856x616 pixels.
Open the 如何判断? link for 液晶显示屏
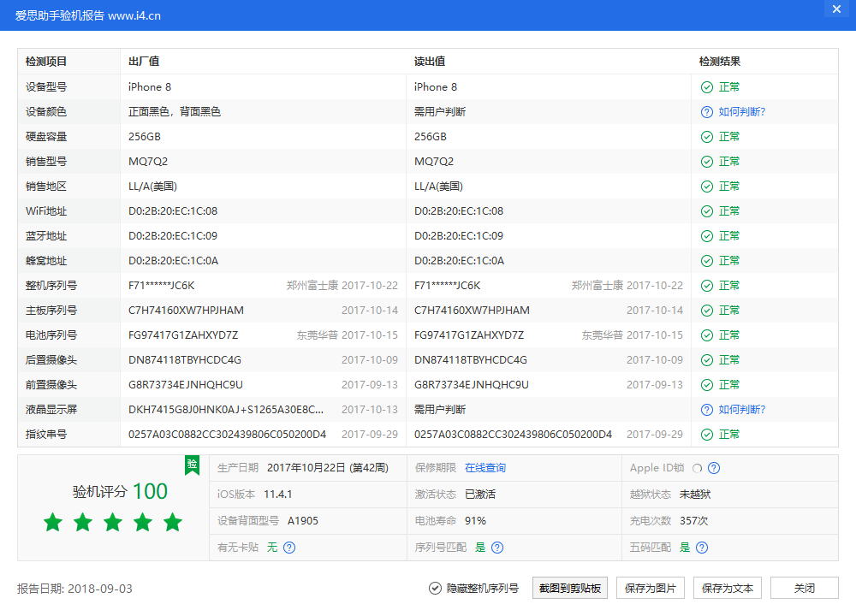pos(741,410)
